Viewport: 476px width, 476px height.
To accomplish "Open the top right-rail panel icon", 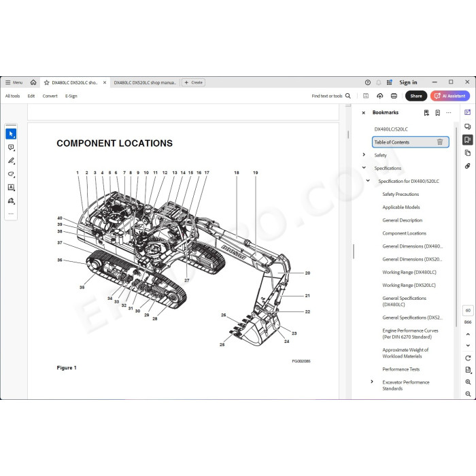I will tap(468, 112).
